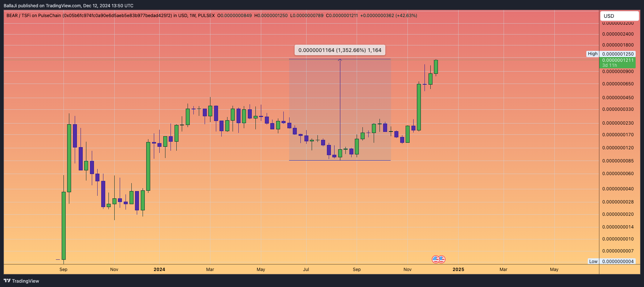Click the current price label 0.0000001211
644x287 pixels.
618,60
